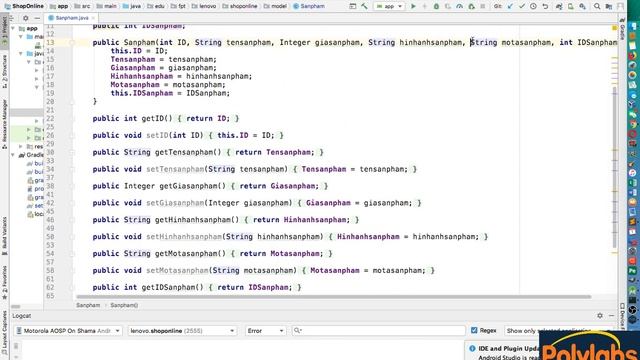Open Project panel settings gear
This screenshot has height=360, width=640.
pos(26,18)
